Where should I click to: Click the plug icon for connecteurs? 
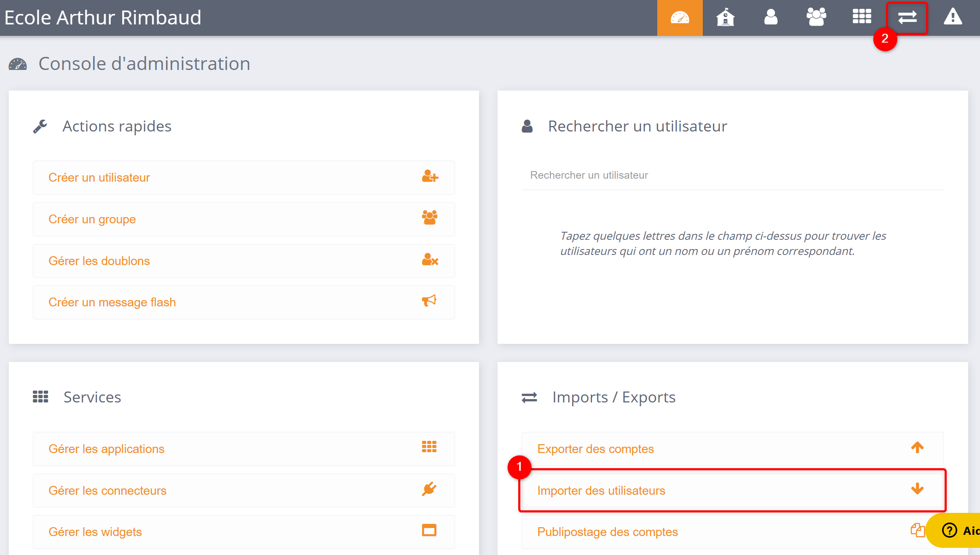[429, 489]
